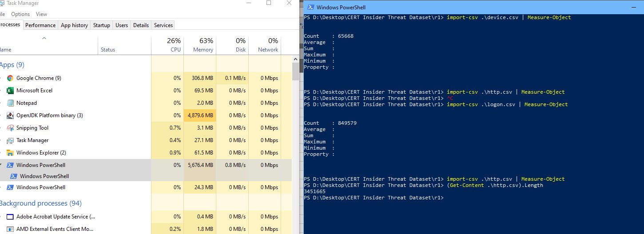Viewport: 644px width, 234px height.
Task: Maximize the Task Manager window
Action: point(269,3)
